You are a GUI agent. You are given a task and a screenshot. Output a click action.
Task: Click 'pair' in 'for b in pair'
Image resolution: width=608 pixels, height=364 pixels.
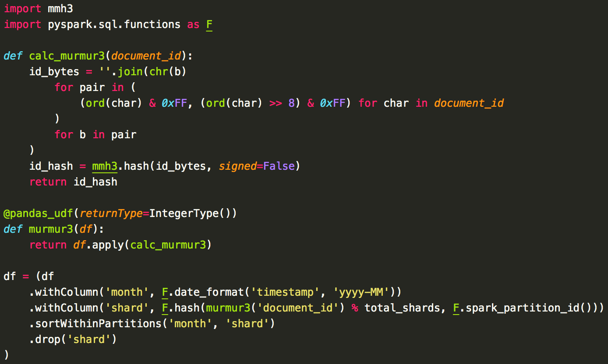point(124,135)
